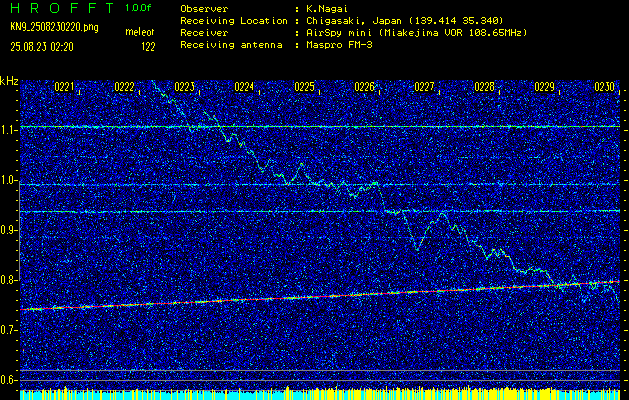Click the HROFFT title text

tap(62, 8)
